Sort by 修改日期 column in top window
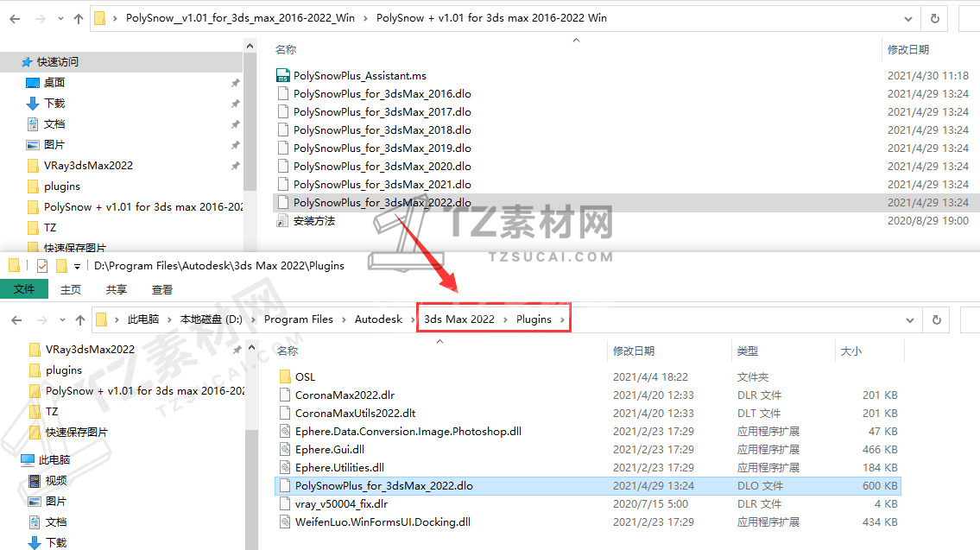The width and height of the screenshot is (980, 550). (908, 49)
